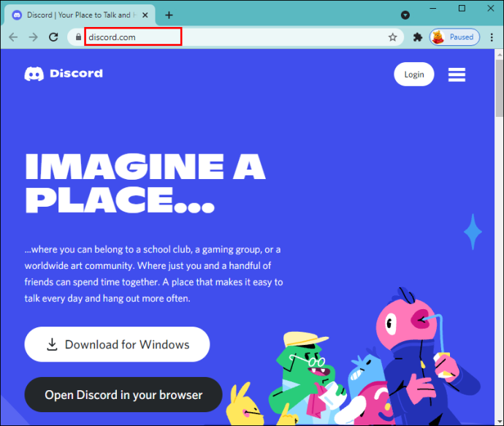
Task: Expand the tab search dropdown arrow
Action: coord(405,15)
